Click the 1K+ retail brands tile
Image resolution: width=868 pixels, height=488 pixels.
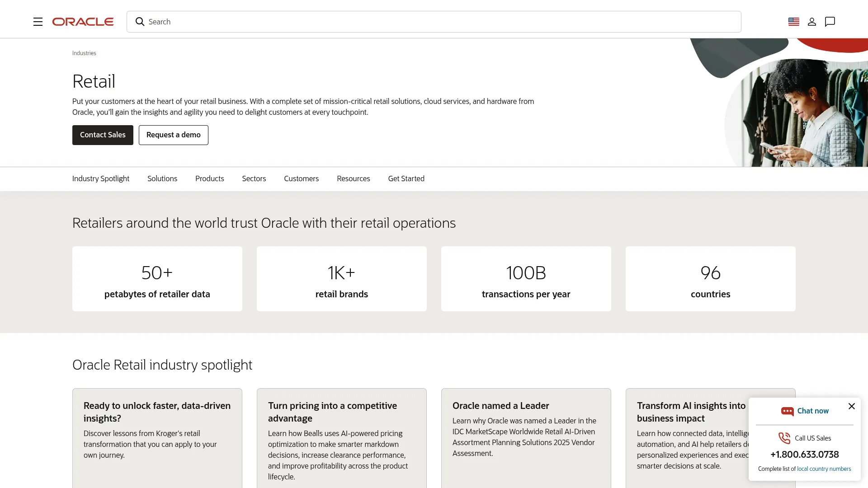(x=342, y=279)
